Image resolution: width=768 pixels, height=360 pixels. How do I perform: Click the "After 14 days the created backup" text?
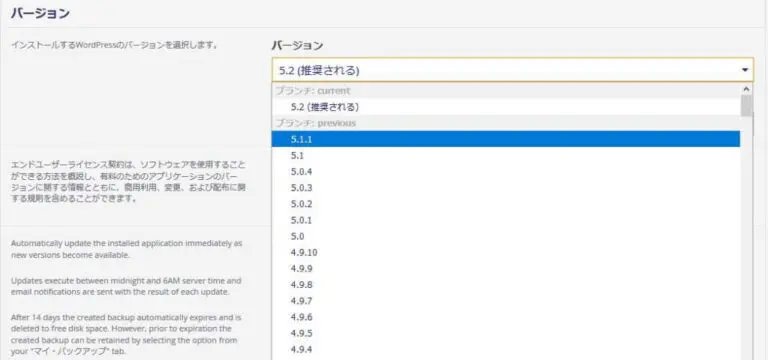126,335
